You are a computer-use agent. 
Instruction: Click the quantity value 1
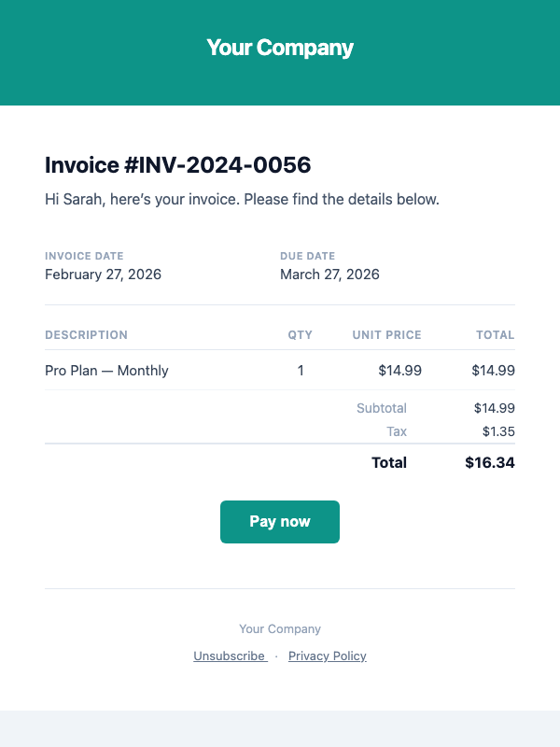301,371
